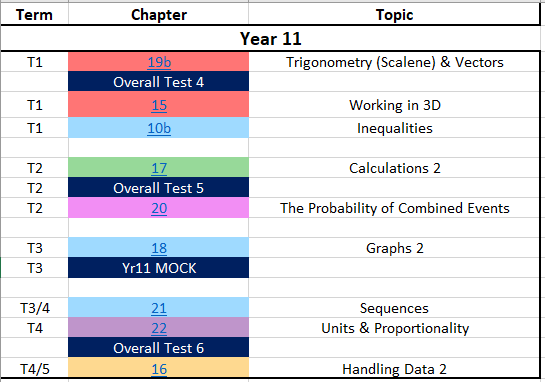Click the Chapter column header cell
545x382 pixels.
[158, 15]
